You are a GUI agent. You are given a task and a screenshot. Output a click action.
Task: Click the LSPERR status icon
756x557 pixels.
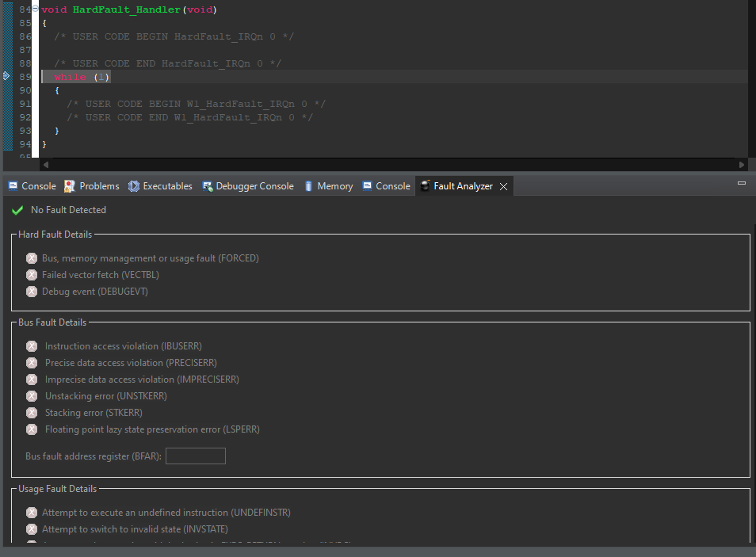click(32, 429)
